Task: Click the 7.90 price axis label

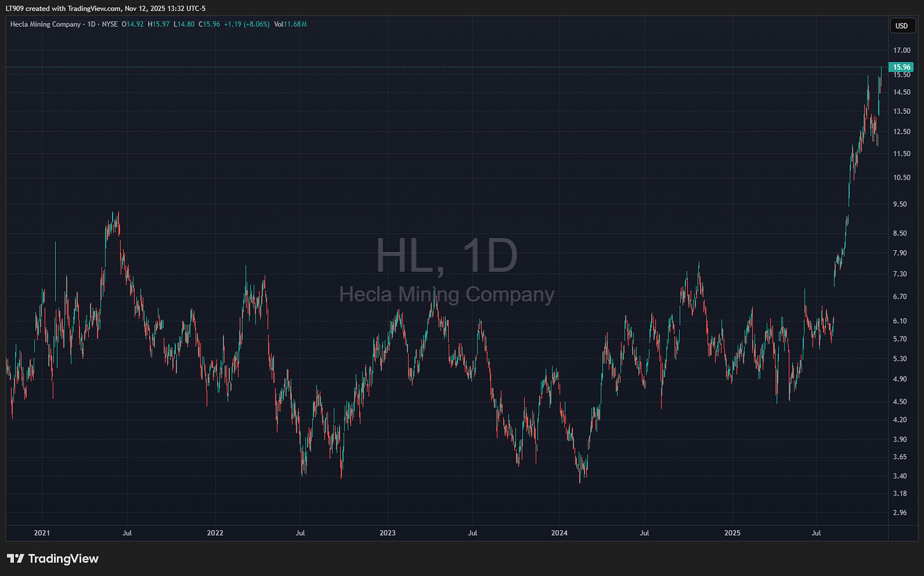Action: [900, 253]
